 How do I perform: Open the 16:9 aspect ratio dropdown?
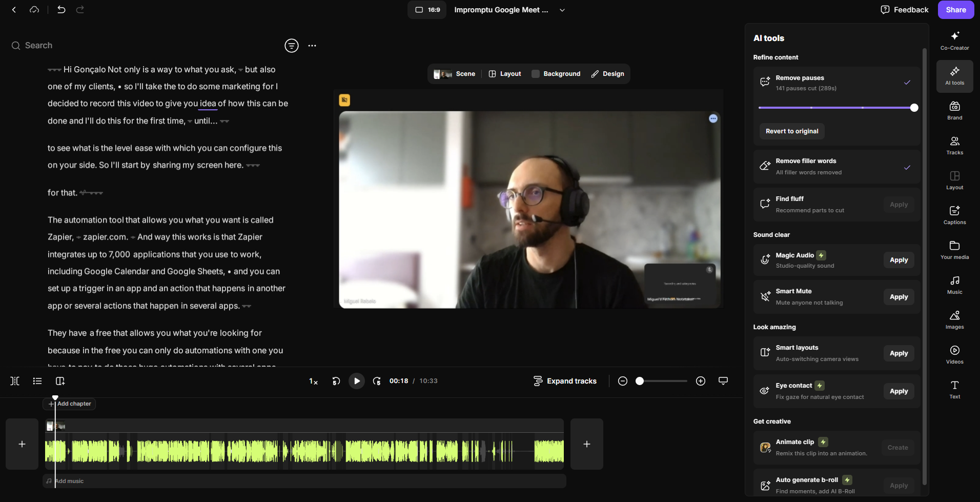[x=426, y=9]
